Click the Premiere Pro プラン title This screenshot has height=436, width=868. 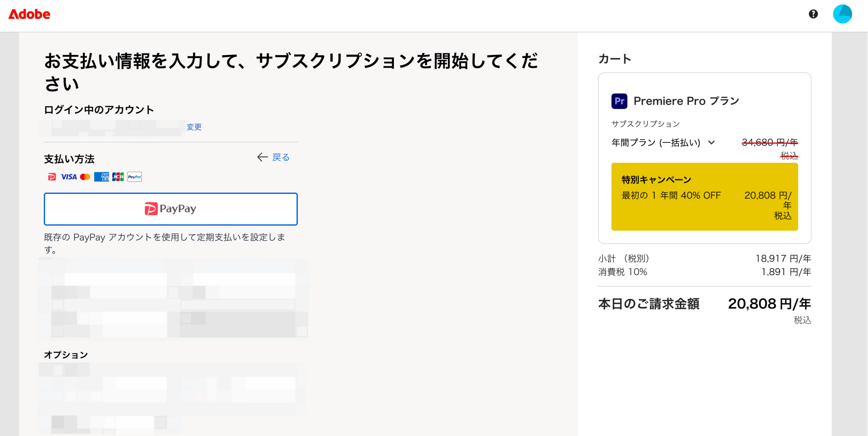click(x=686, y=101)
